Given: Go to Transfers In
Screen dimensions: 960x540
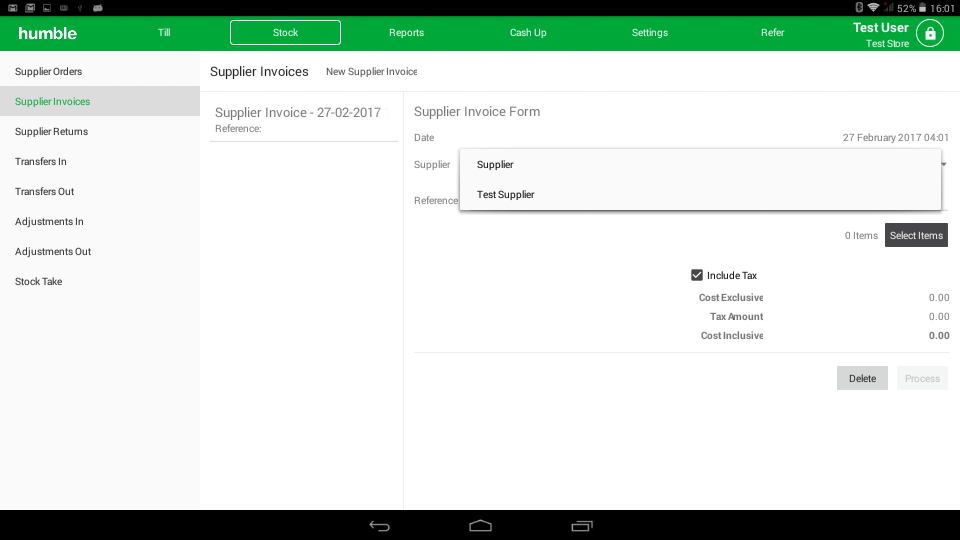Looking at the screenshot, I should [x=100, y=161].
